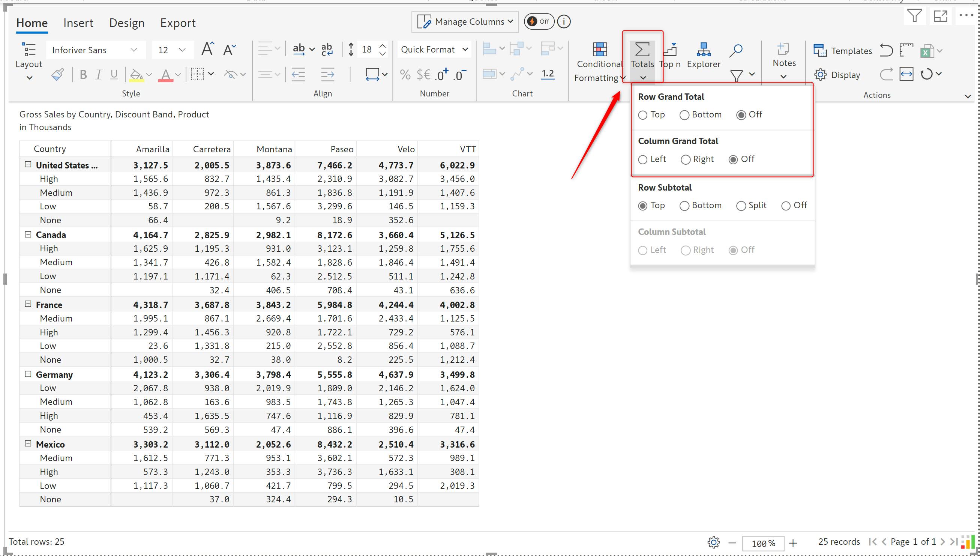The height and width of the screenshot is (556, 980).
Task: Collapse the Canada row group
Action: pos(28,234)
